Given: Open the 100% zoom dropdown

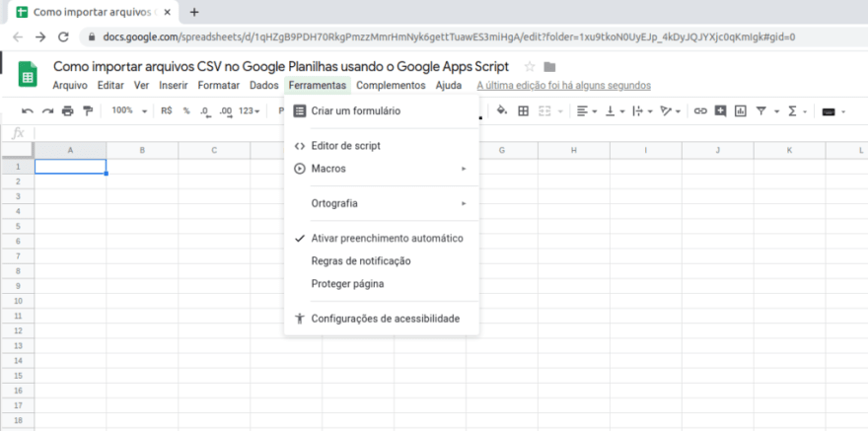Looking at the screenshot, I should (129, 110).
